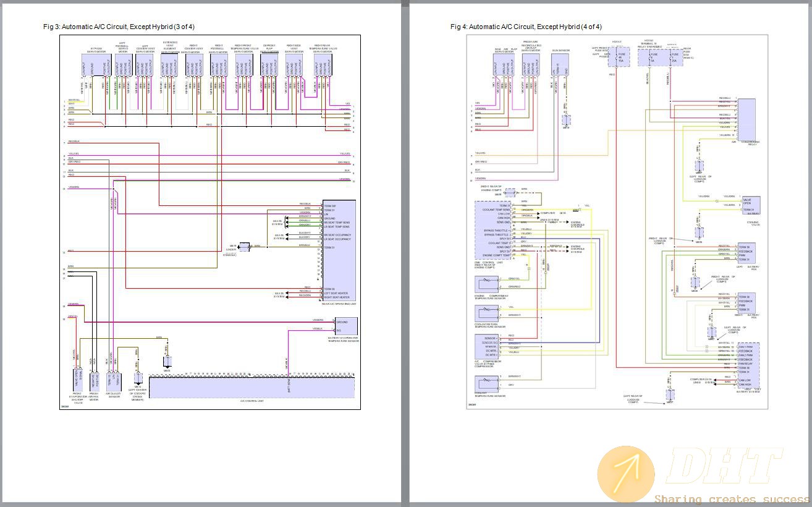Click the RIGHT FRONT TEMPERATURE VALVE SERVO MOTOR label

pos(243,49)
